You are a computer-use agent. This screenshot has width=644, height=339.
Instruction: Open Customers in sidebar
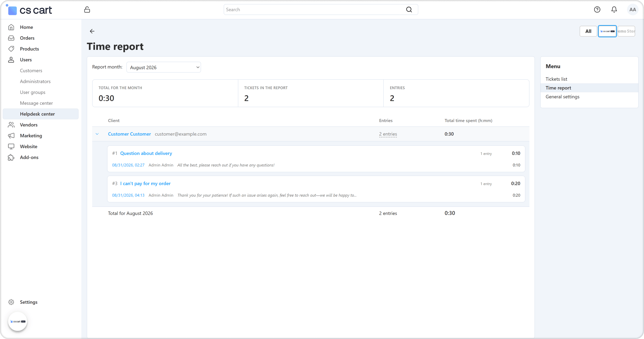tap(31, 71)
